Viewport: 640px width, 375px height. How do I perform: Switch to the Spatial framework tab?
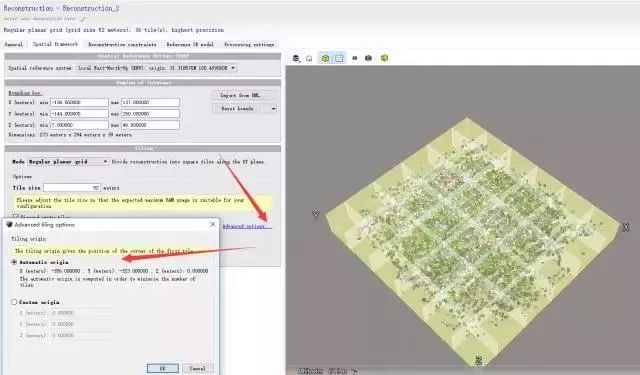pyautogui.click(x=55, y=44)
